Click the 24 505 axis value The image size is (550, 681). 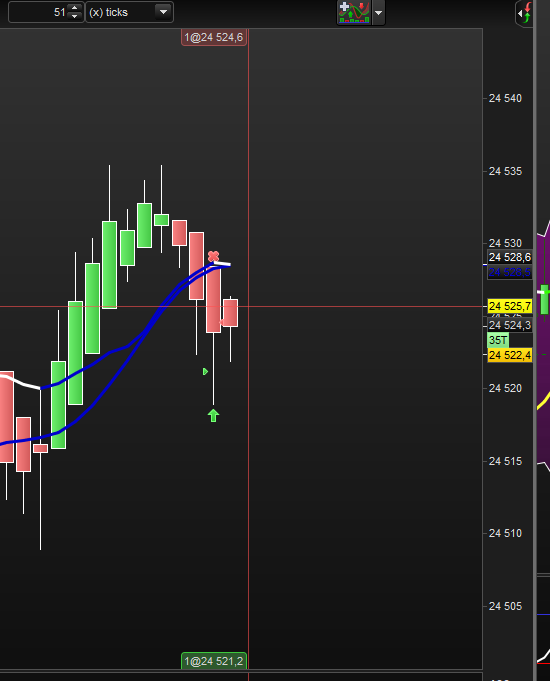pos(505,606)
